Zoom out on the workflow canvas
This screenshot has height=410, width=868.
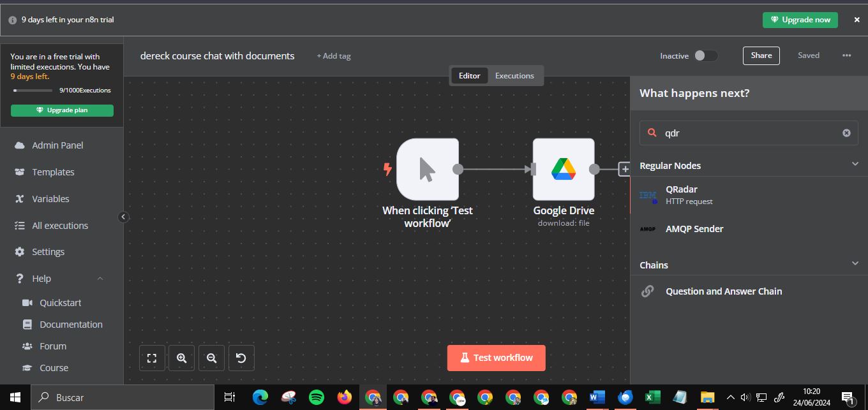coord(212,358)
